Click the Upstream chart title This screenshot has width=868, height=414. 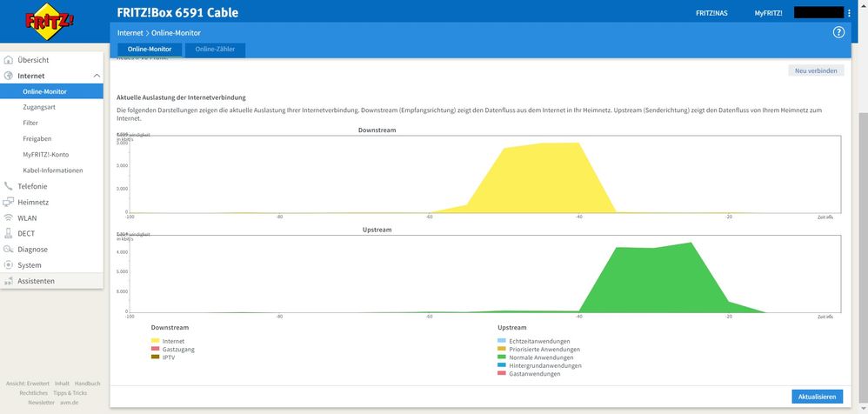(377, 229)
